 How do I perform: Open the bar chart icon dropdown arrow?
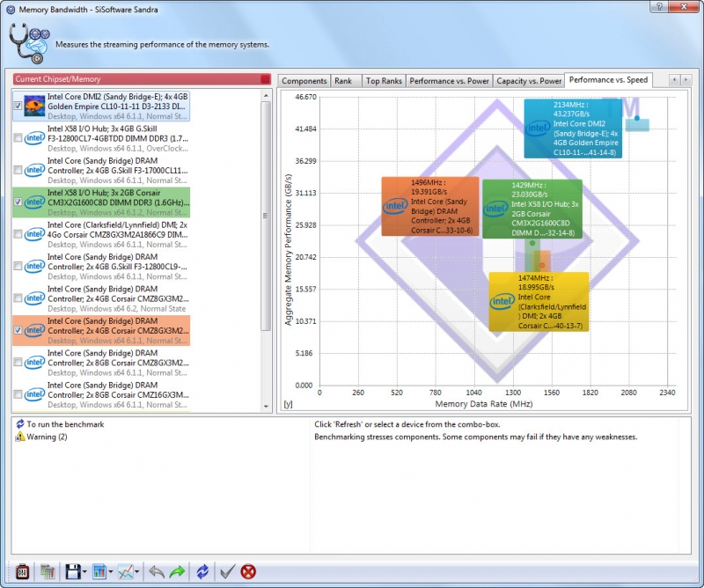point(111,572)
